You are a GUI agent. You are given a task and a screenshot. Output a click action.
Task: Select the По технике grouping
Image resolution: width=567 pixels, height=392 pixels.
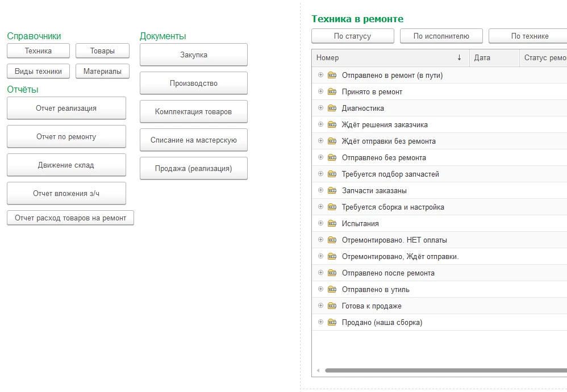point(529,36)
